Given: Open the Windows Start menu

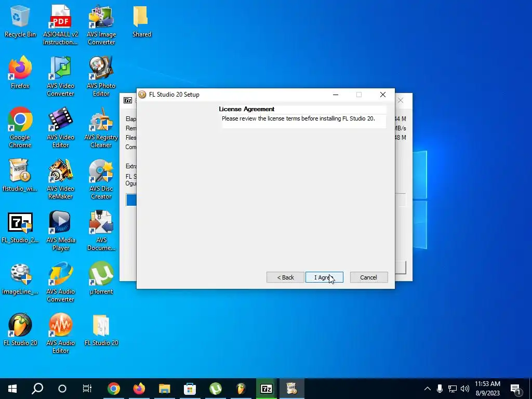Looking at the screenshot, I should tap(12, 389).
